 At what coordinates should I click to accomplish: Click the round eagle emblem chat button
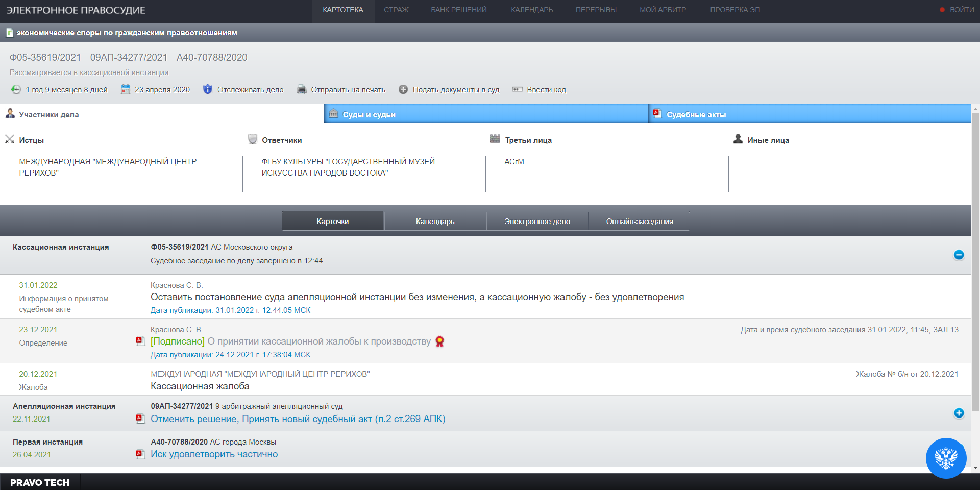tap(946, 458)
